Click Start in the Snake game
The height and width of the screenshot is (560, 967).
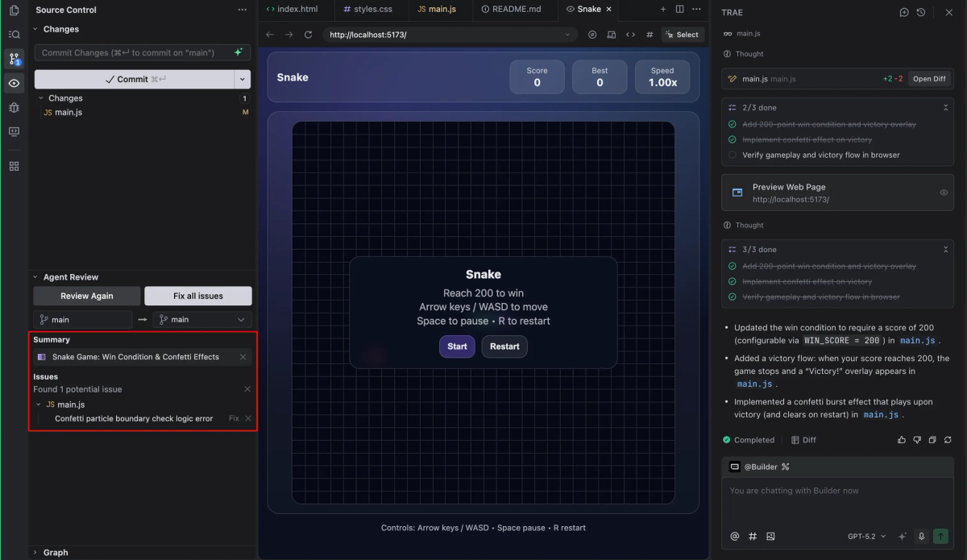click(457, 346)
